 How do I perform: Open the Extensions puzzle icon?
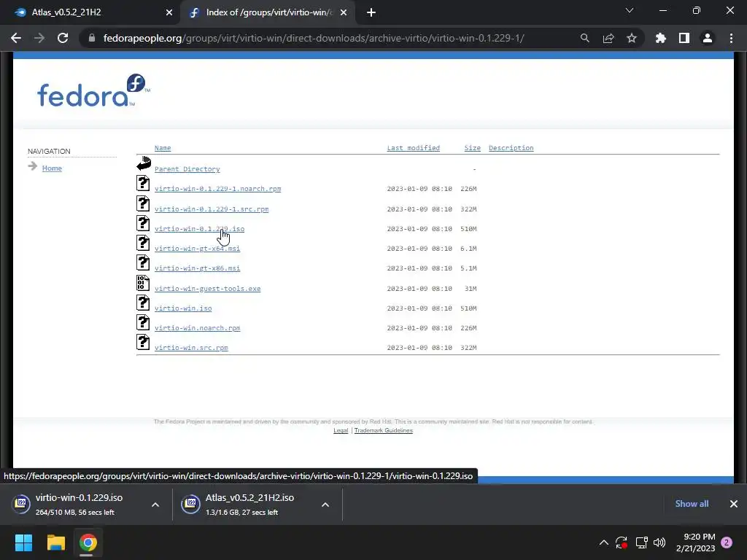[661, 38]
